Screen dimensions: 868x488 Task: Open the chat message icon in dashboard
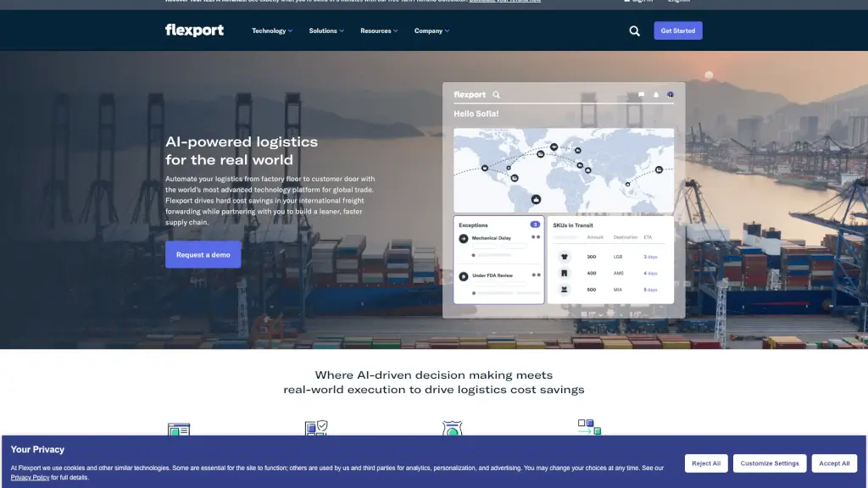coord(641,95)
